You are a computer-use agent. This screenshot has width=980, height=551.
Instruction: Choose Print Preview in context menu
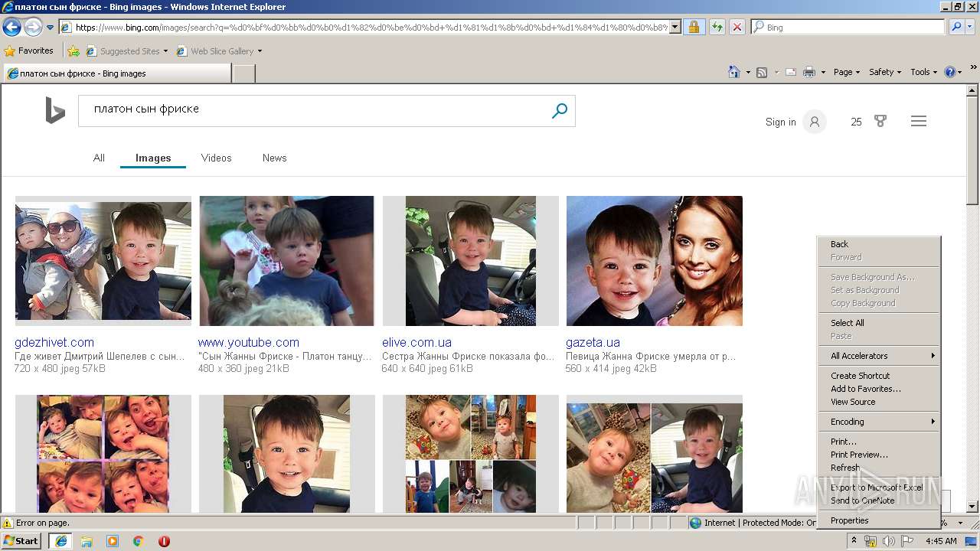[879, 455]
